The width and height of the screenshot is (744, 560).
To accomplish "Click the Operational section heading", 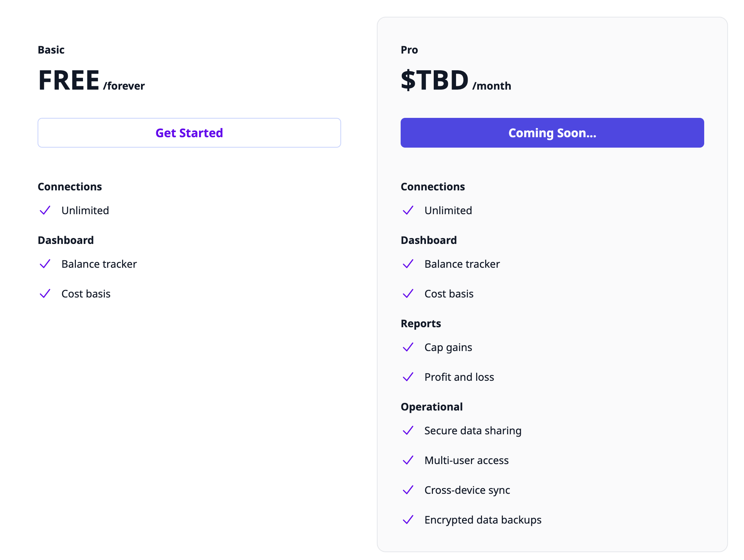I will [432, 407].
